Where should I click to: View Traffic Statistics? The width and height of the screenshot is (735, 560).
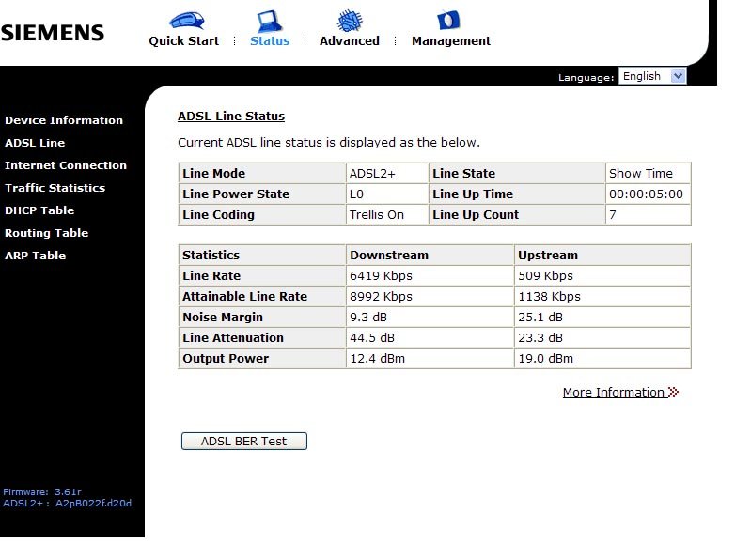point(55,188)
